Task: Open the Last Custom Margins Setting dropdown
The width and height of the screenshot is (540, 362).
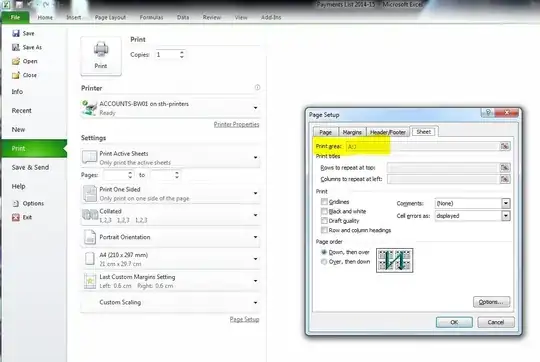Action: click(x=255, y=281)
